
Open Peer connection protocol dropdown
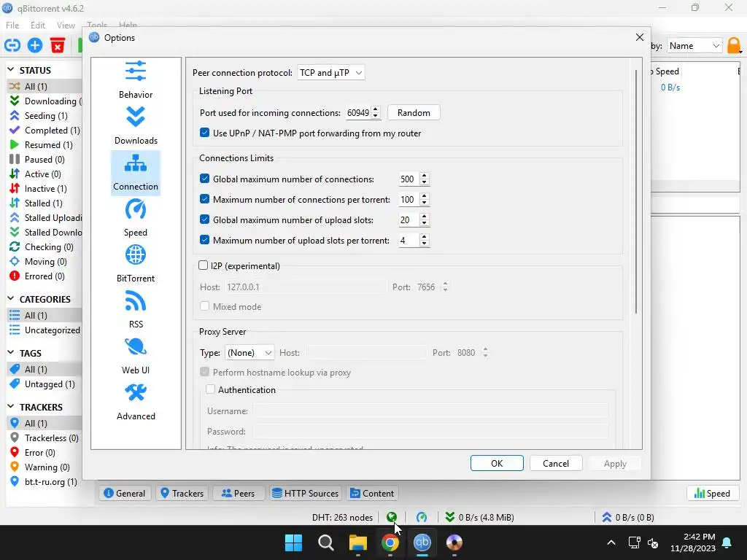[x=330, y=72]
